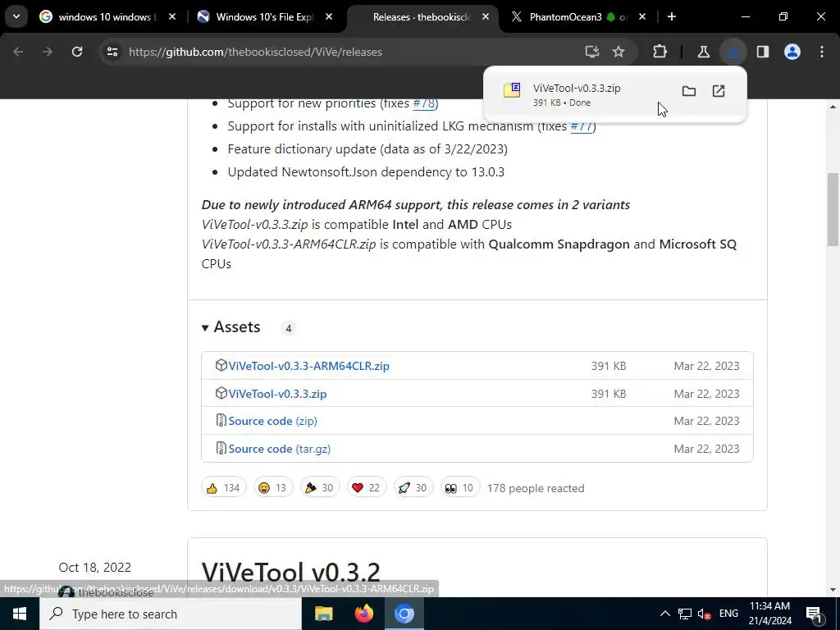Screen dimensions: 840x630
Task: Open the Chrome profile avatar
Action: pos(792,52)
